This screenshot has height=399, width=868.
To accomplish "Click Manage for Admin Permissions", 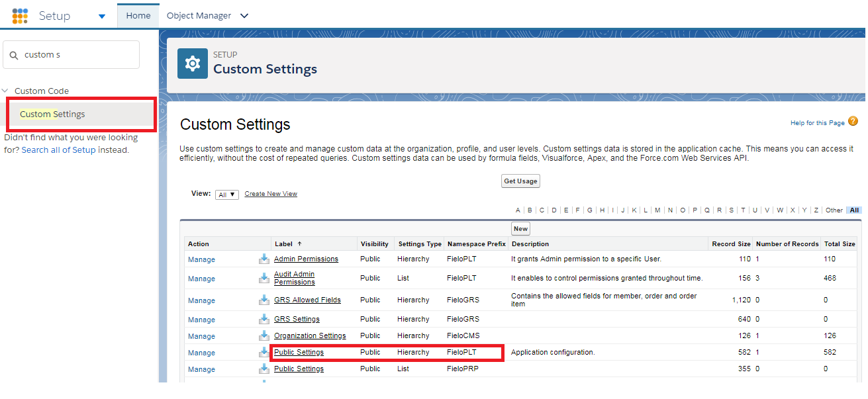I will coord(201,259).
